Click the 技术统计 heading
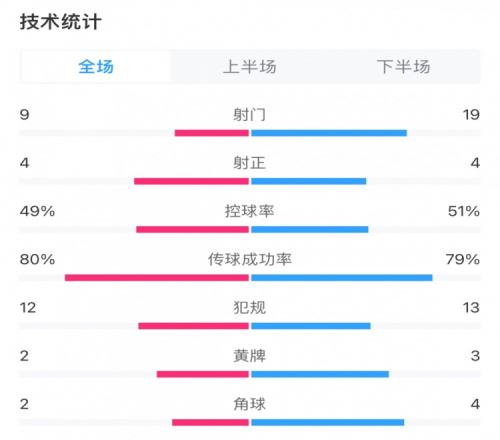 coord(60,22)
